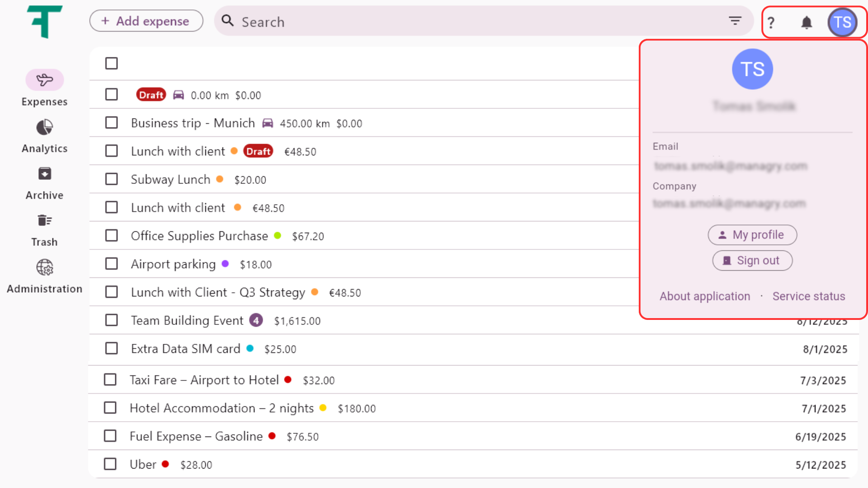
Task: Check the Subway Lunch expense checkbox
Action: coord(111,179)
